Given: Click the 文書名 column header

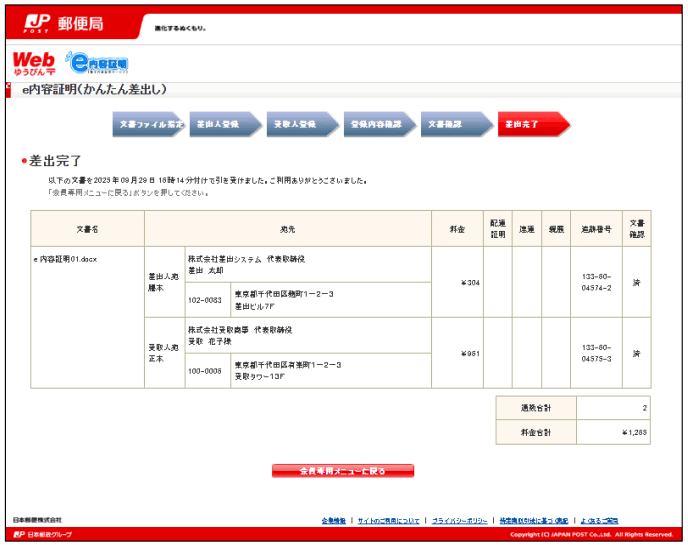Looking at the screenshot, I should pyautogui.click(x=87, y=229).
